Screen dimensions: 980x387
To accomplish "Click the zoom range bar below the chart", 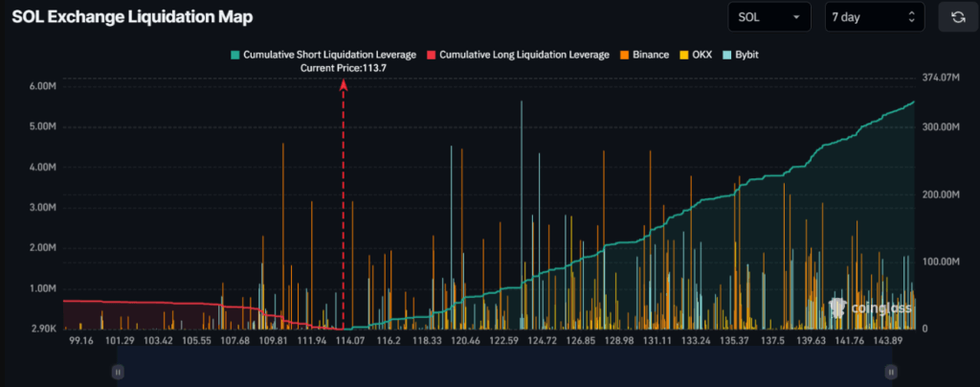I will (504, 367).
